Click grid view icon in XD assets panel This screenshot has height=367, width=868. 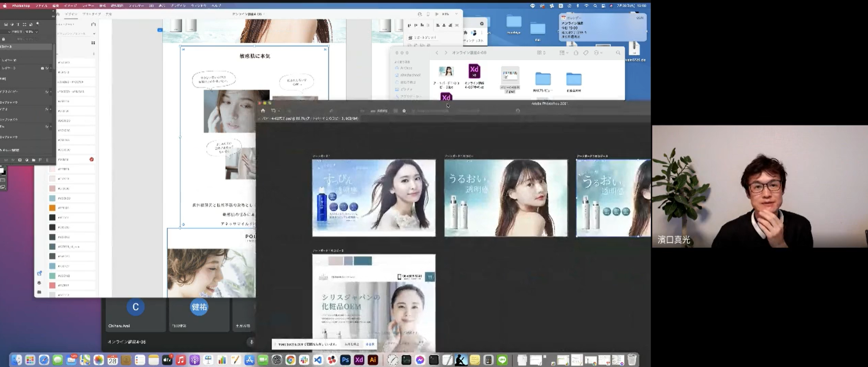point(93,43)
